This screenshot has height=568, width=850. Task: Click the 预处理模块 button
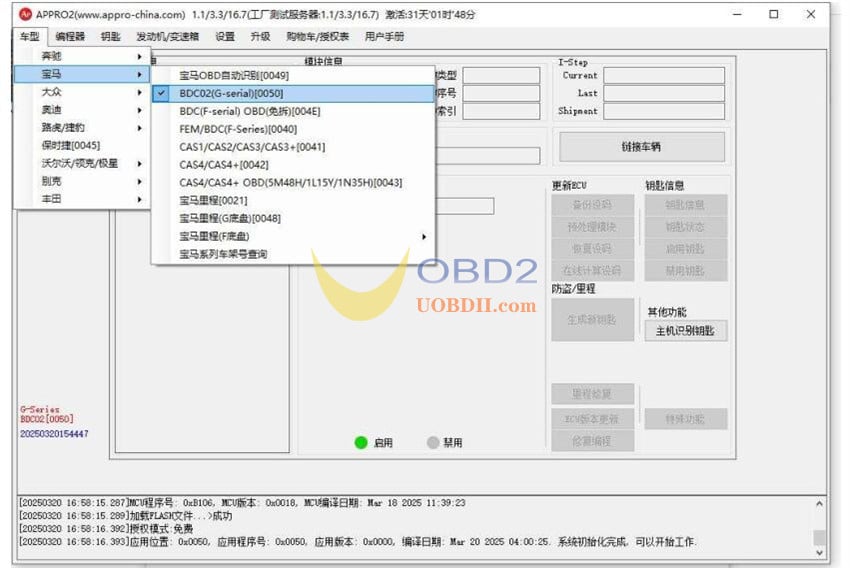[x=593, y=227]
